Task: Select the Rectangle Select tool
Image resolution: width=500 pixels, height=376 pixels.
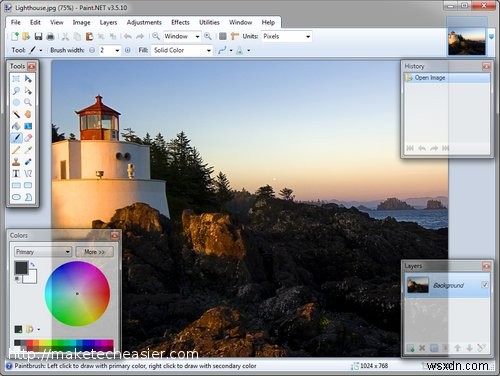Action: click(x=16, y=79)
